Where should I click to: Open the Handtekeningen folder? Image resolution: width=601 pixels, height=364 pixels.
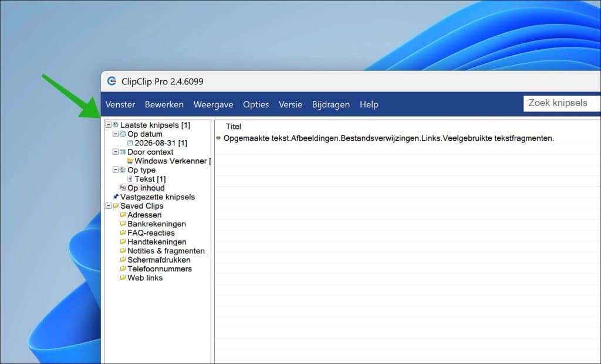157,242
